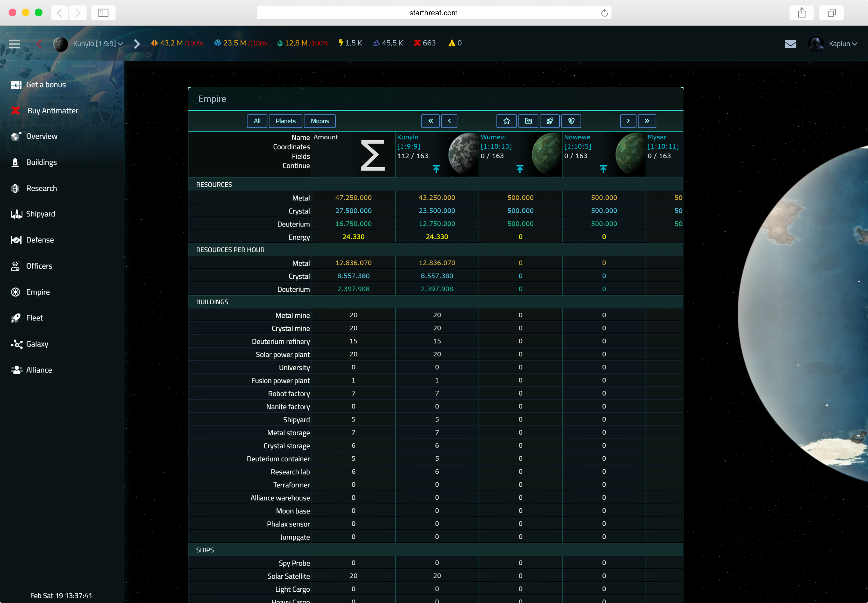The width and height of the screenshot is (868, 603).
Task: Click the Continue arrow under Kunylo
Action: [436, 169]
